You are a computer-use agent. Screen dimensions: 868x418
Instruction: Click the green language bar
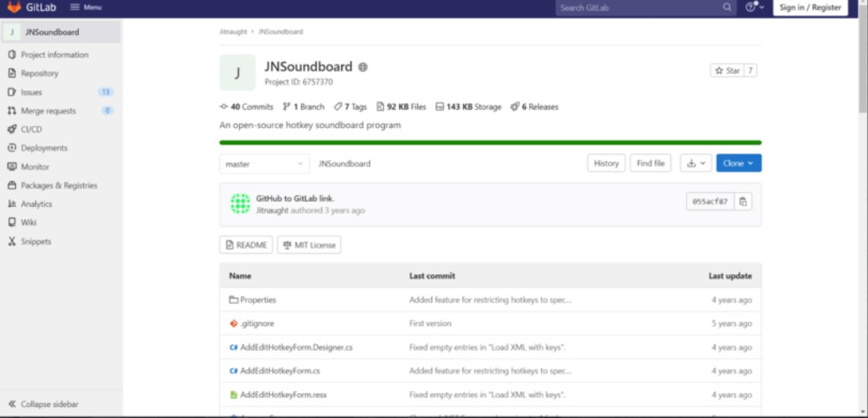click(490, 142)
